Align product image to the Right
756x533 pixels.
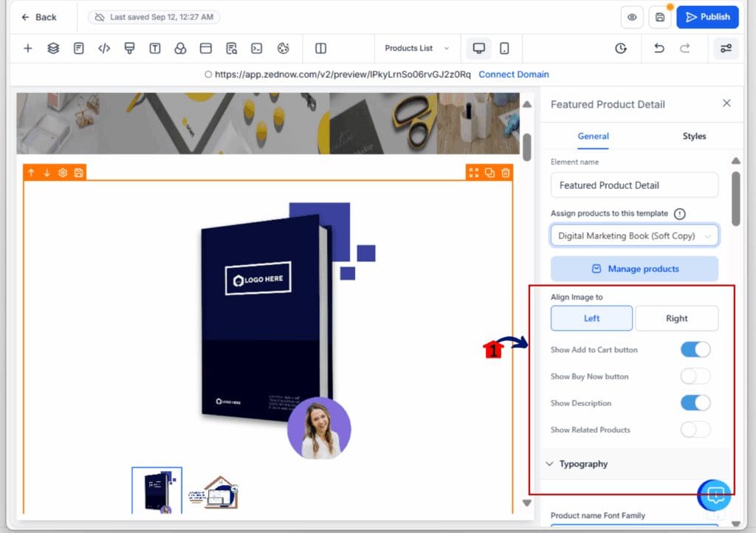(x=676, y=318)
